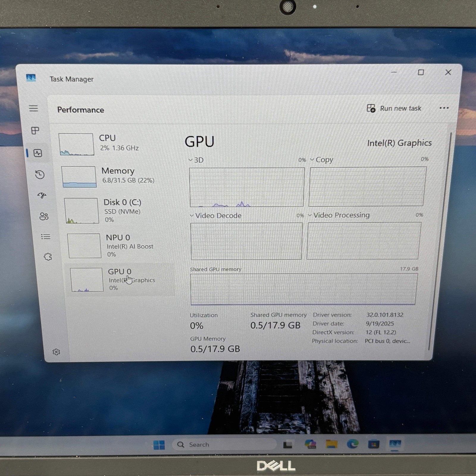The height and width of the screenshot is (476, 476).
Task: Open the App history page icon
Action: tap(40, 174)
